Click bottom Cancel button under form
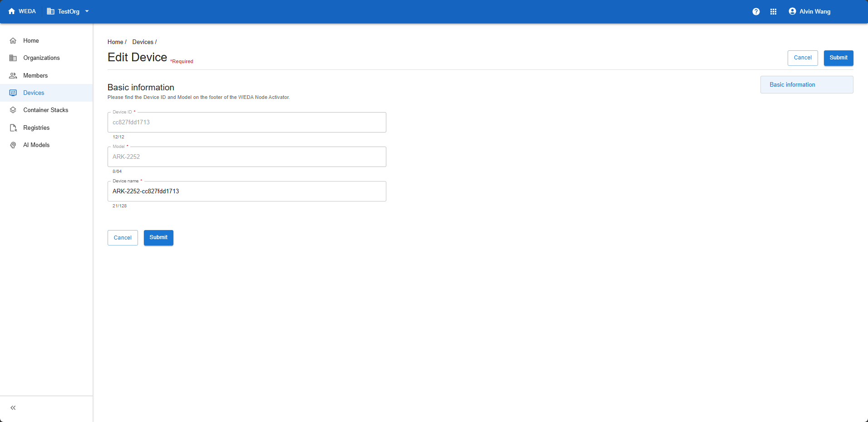 (x=123, y=238)
